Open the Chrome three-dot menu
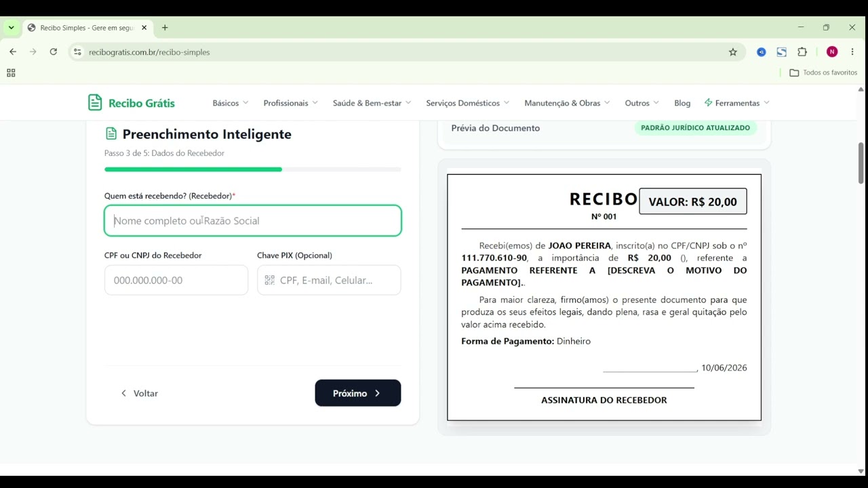This screenshot has height=488, width=868. point(852,52)
